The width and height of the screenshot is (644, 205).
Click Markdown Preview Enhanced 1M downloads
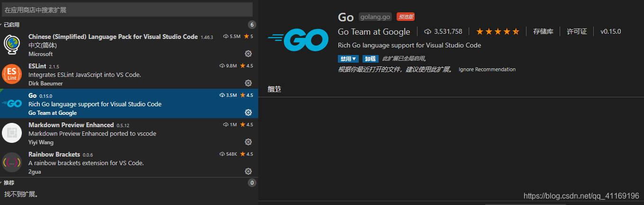click(230, 125)
